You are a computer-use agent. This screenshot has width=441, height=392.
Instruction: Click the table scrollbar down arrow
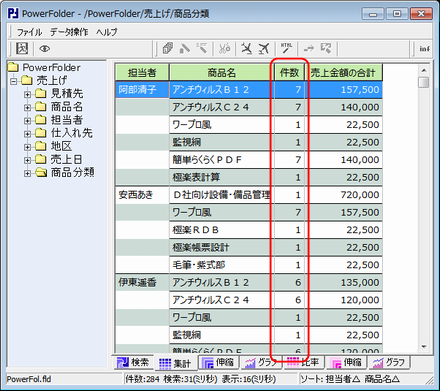(x=424, y=347)
